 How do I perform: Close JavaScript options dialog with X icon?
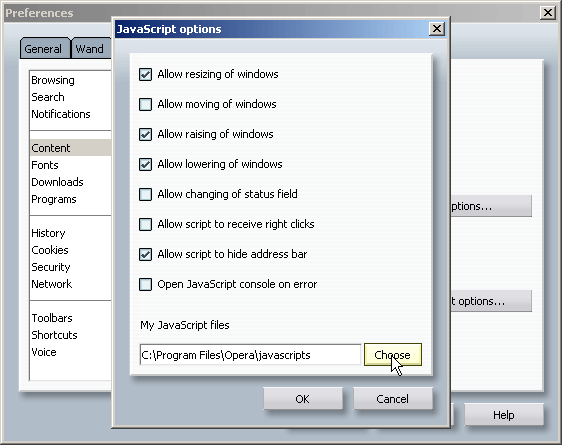(437, 29)
